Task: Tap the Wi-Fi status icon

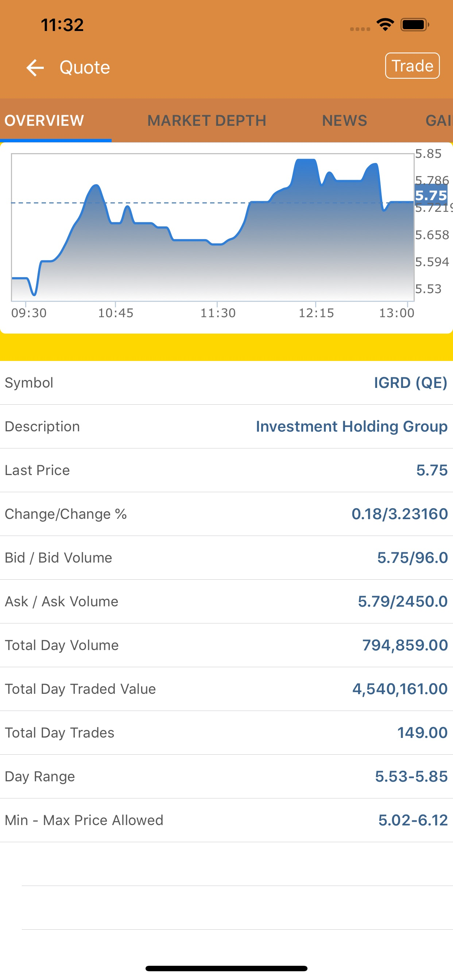Action: point(385,25)
